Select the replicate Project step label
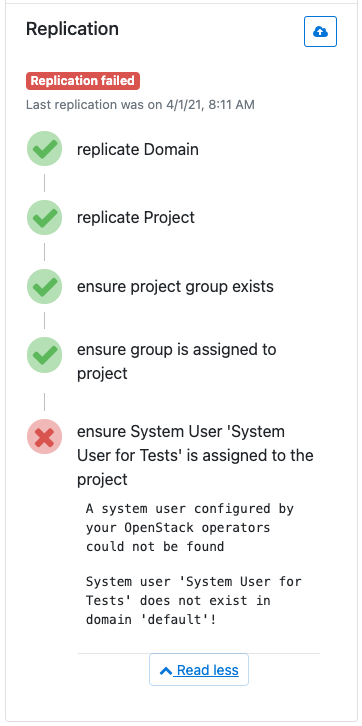 tap(136, 218)
